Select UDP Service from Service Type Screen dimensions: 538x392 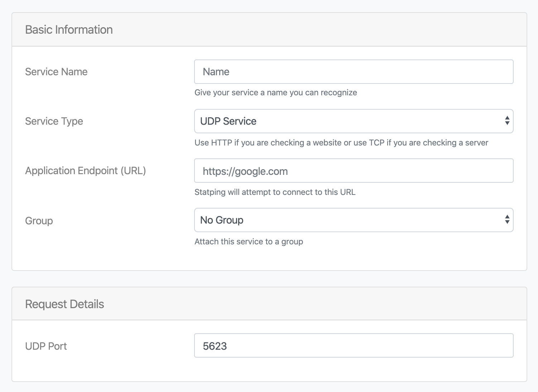[354, 121]
